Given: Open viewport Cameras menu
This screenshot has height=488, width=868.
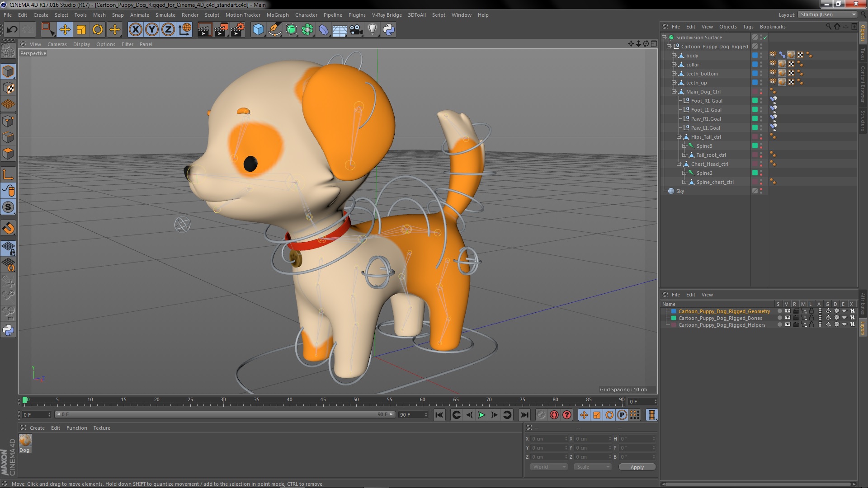Looking at the screenshot, I should [x=57, y=44].
